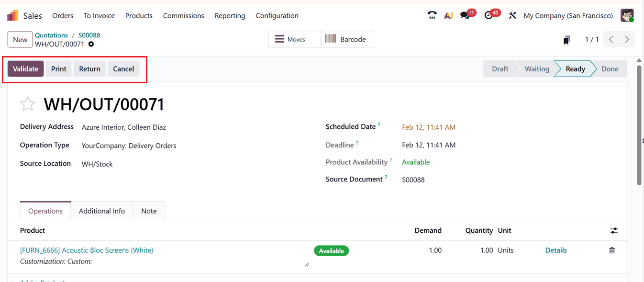Open the S00088 source document breadcrumb link
The height and width of the screenshot is (282, 644).
pyautogui.click(x=89, y=34)
